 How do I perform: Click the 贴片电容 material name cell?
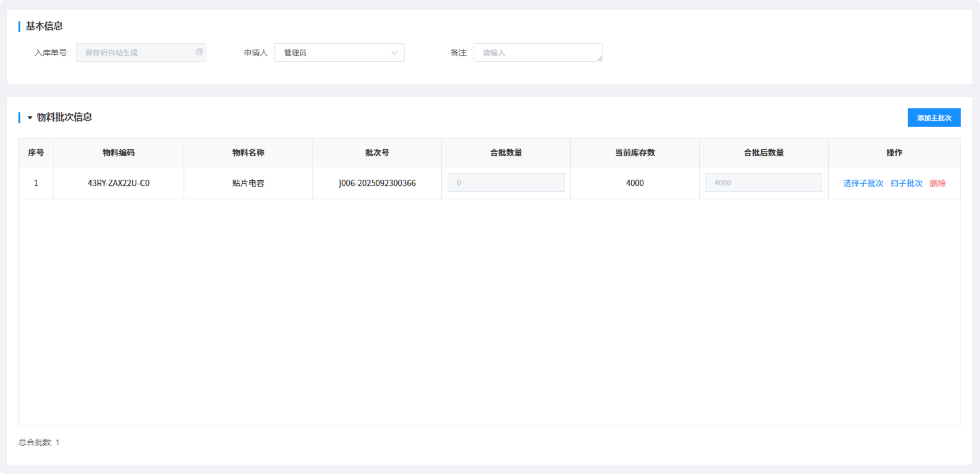pyautogui.click(x=248, y=183)
